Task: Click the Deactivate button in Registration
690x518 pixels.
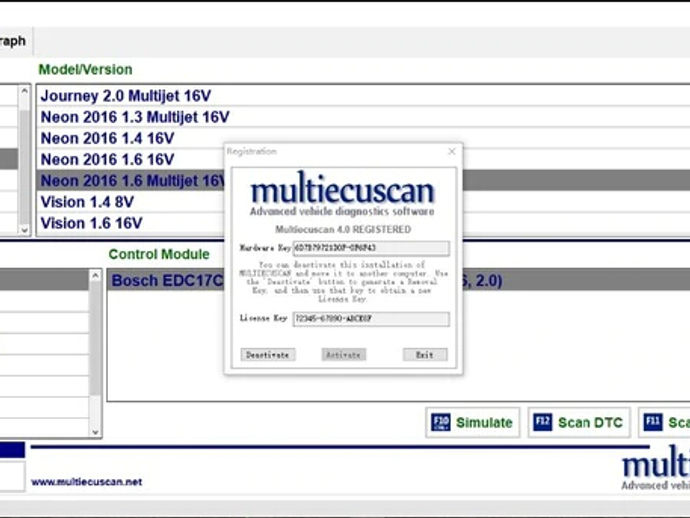Action: (268, 355)
